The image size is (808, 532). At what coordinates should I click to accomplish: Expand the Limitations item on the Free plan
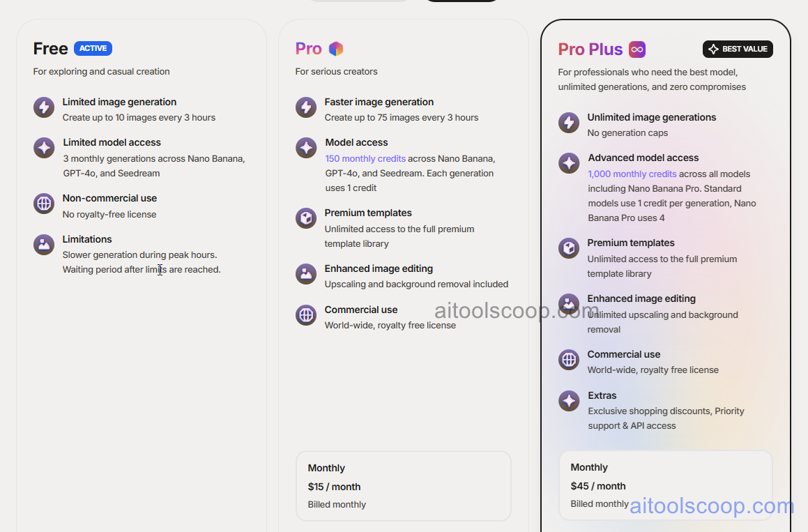point(86,238)
